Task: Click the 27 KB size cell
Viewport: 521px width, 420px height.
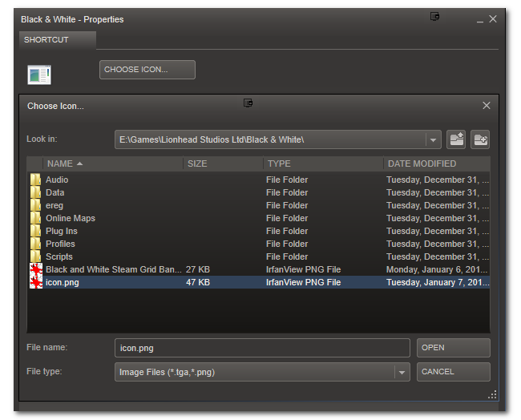Action: 198,269
